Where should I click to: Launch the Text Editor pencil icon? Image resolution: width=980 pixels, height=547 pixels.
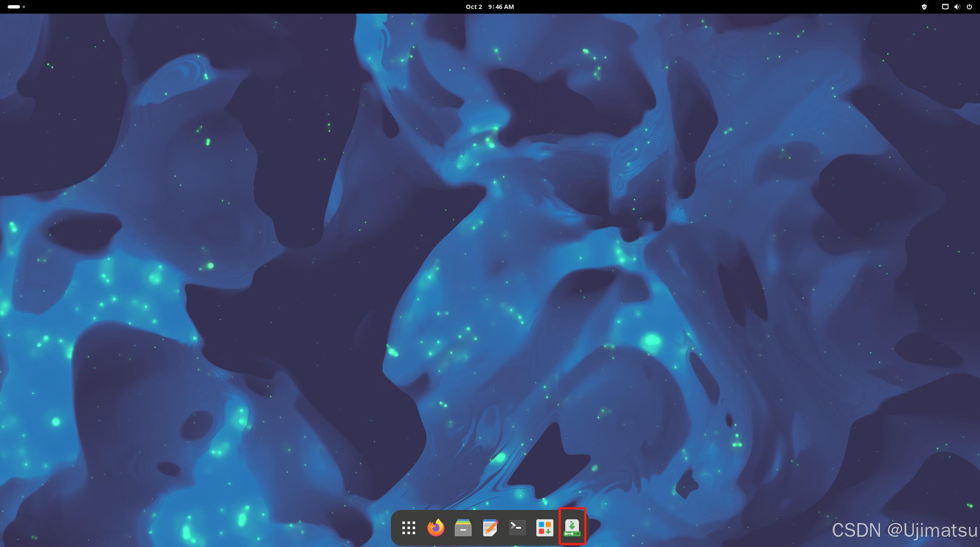coord(490,528)
